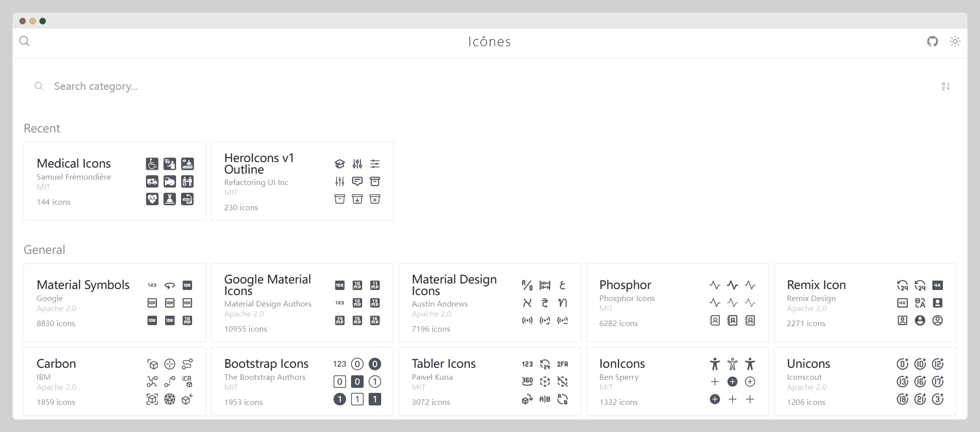The height and width of the screenshot is (432, 980).
Task: Open the Unicons icon collection
Action: [x=808, y=364]
